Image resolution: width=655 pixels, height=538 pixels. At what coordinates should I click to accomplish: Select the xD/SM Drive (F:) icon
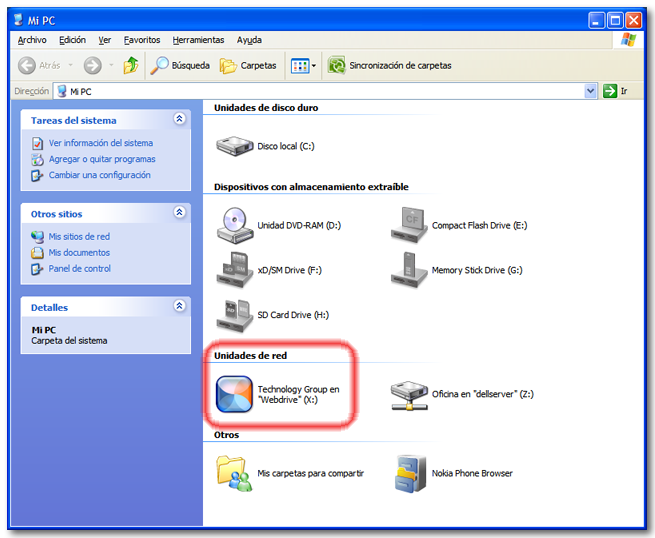(235, 270)
